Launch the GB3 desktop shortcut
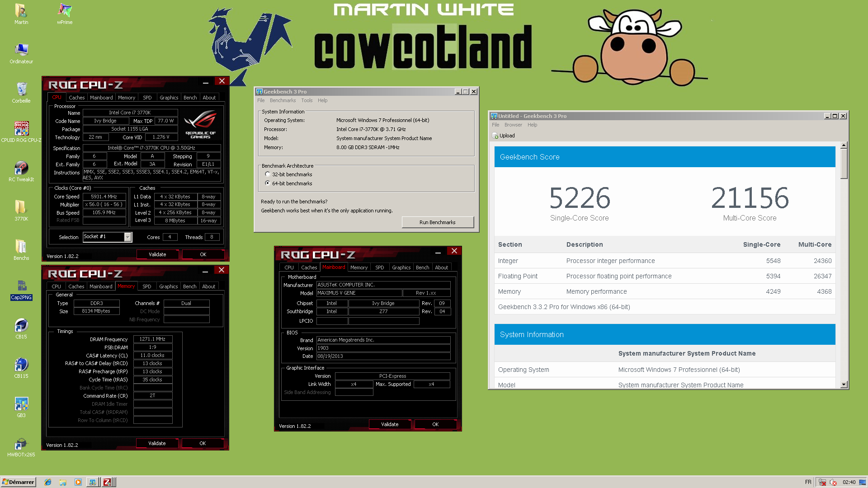This screenshot has height=488, width=868. (21, 407)
